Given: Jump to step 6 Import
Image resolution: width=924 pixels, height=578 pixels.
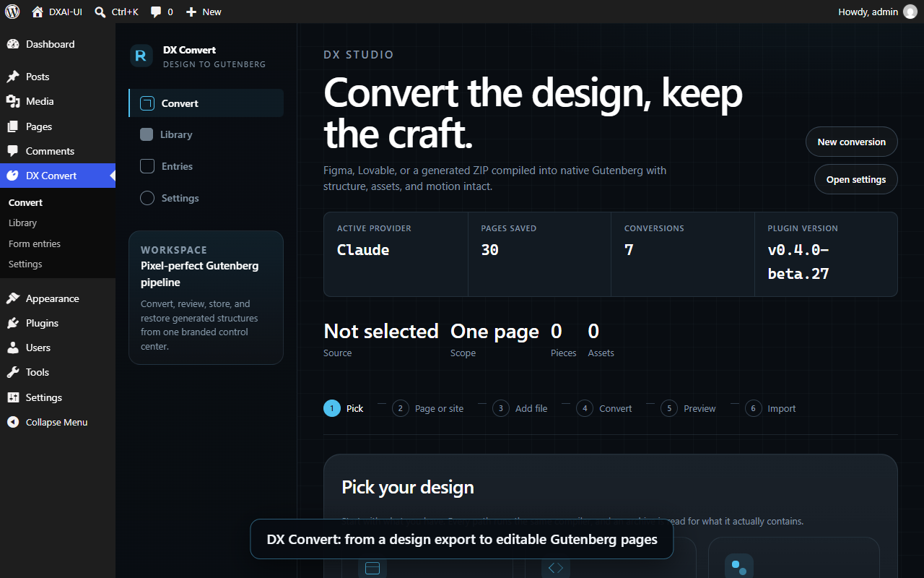Looking at the screenshot, I should point(771,408).
